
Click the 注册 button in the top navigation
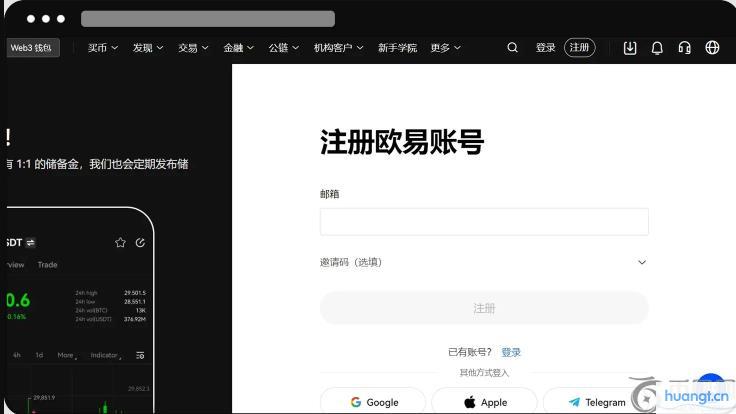point(580,48)
